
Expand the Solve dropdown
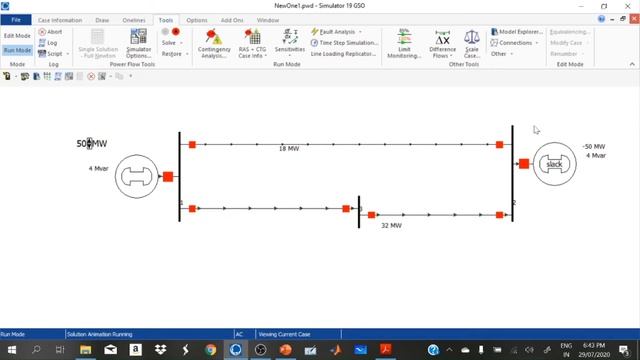click(x=182, y=43)
